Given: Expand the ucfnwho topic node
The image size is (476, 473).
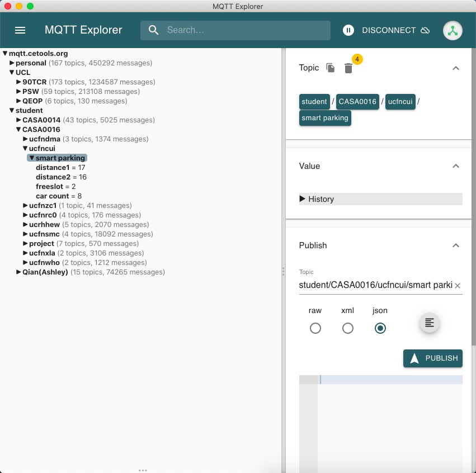Looking at the screenshot, I should coord(26,262).
